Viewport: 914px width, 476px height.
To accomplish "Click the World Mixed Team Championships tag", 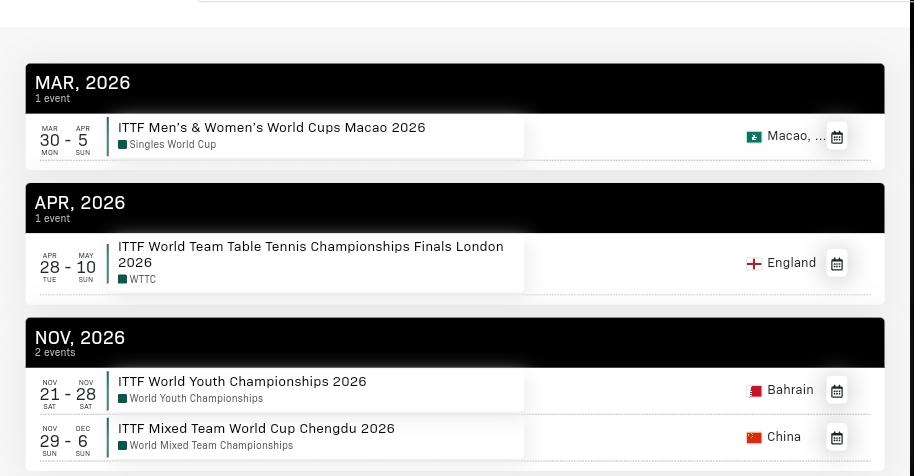I will (x=211, y=446).
